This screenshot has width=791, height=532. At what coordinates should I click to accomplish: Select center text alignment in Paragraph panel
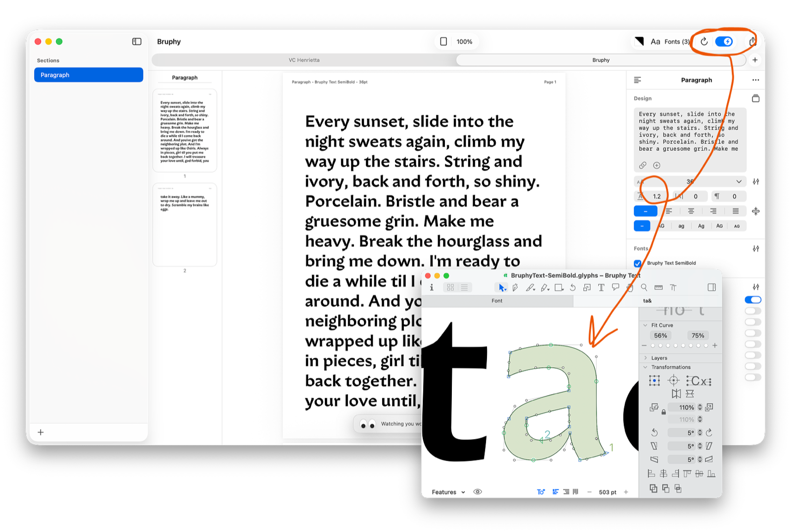[x=691, y=211]
